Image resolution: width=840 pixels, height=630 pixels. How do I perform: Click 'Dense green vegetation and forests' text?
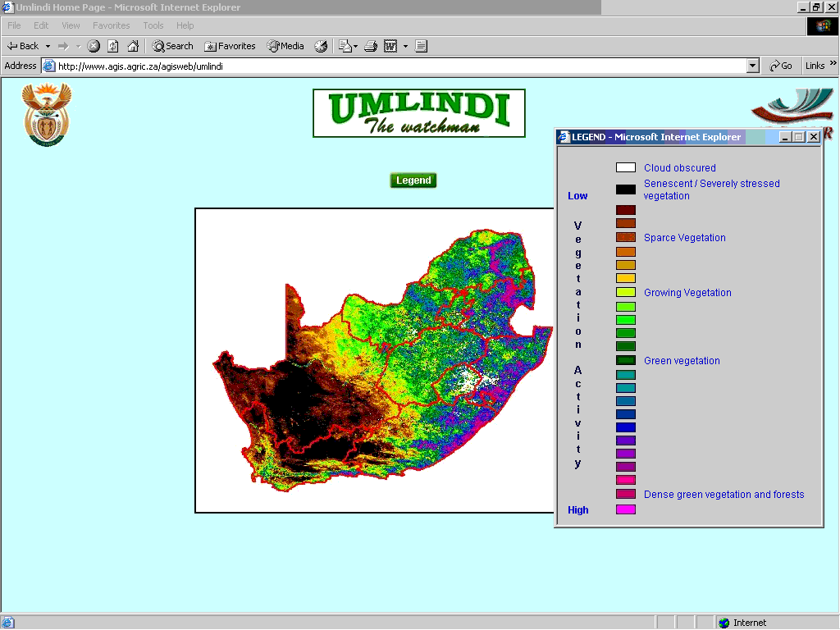(x=724, y=495)
